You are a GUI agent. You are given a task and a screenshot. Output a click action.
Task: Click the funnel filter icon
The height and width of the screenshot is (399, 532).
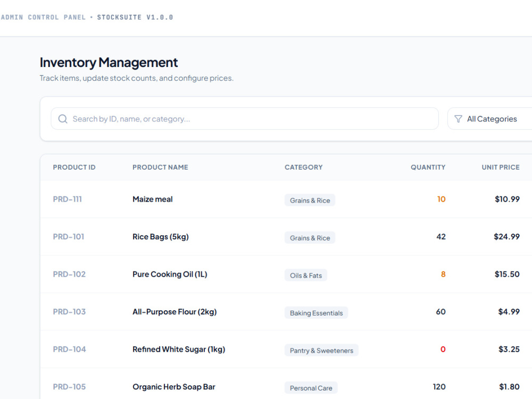(458, 119)
